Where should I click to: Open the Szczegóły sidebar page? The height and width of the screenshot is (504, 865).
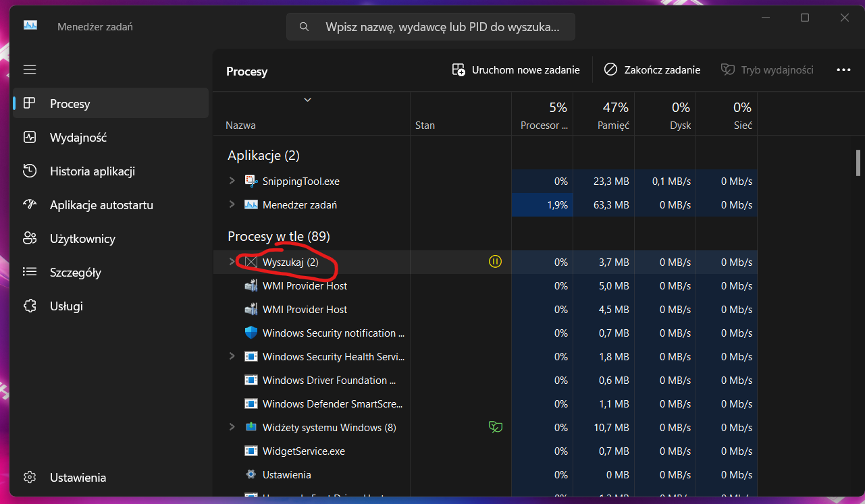pos(111,272)
